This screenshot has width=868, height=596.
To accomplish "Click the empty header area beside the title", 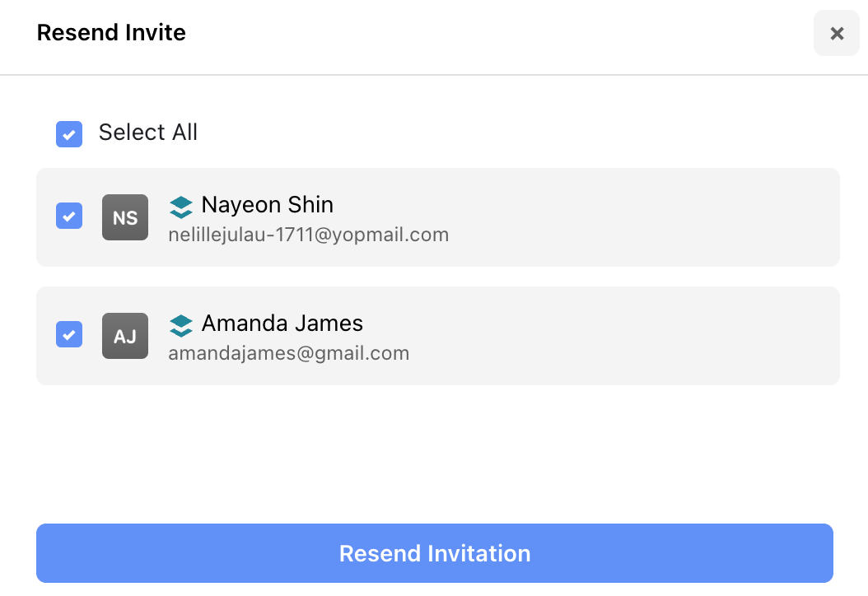I will click(x=494, y=33).
